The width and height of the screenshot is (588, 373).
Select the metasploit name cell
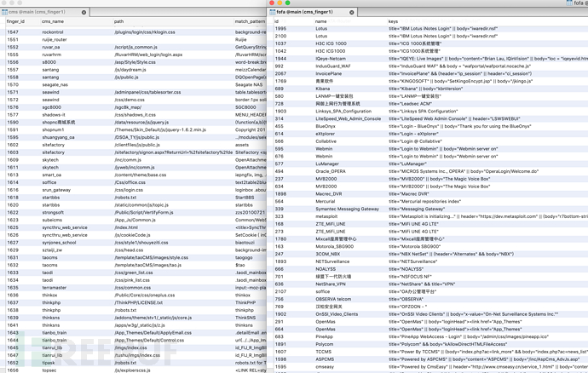[326, 216]
